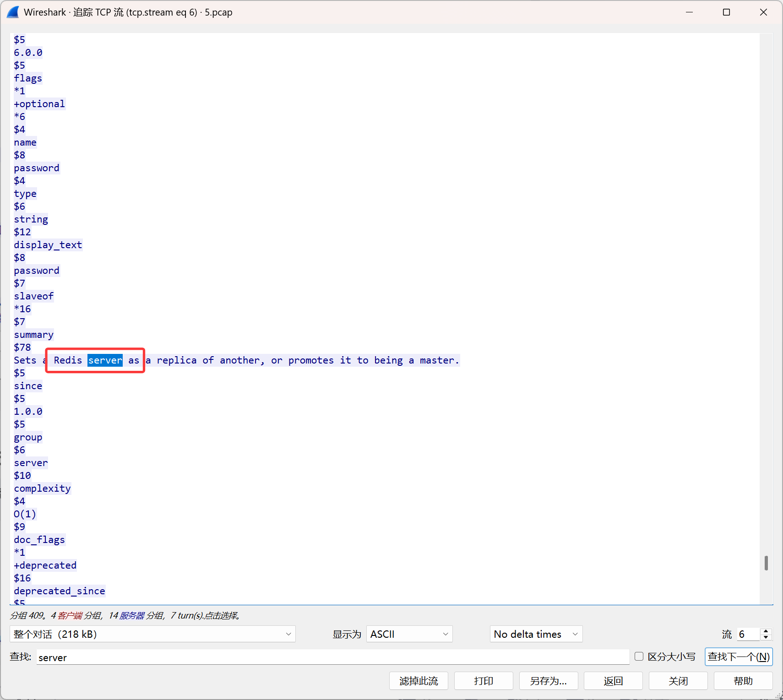
Task: Click the "6.0.0" version line
Action: pyautogui.click(x=28, y=53)
